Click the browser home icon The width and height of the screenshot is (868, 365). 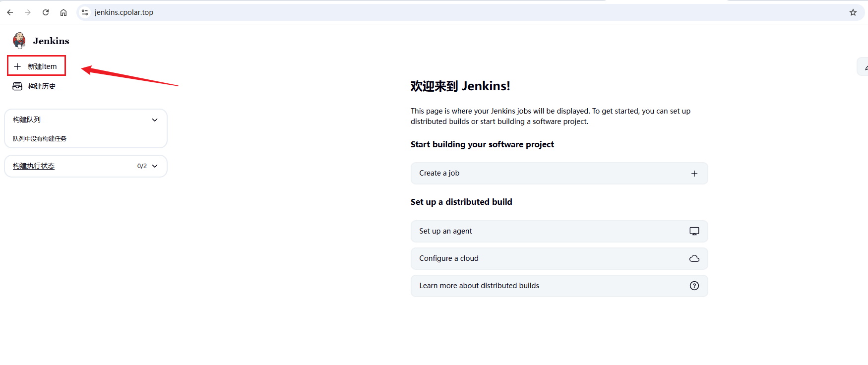pyautogui.click(x=63, y=12)
